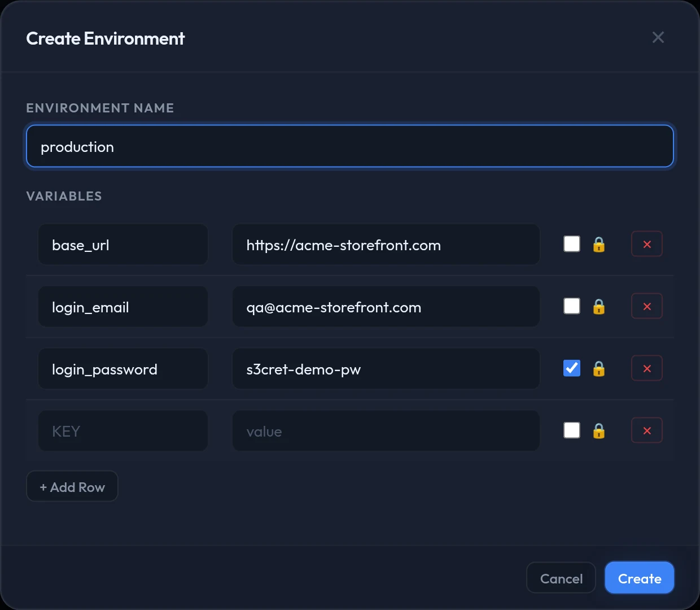700x610 pixels.
Task: Check the secret checkbox in the empty row
Action: [x=572, y=430]
